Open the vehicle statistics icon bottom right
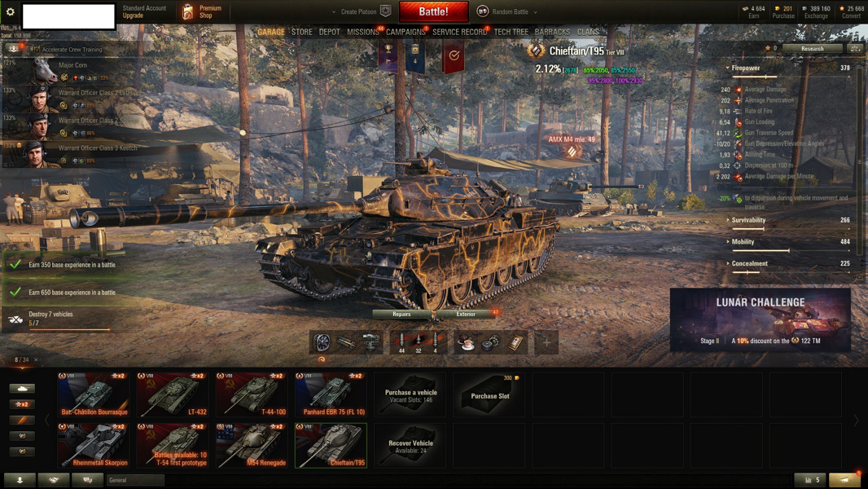This screenshot has width=868, height=489. pyautogui.click(x=810, y=479)
